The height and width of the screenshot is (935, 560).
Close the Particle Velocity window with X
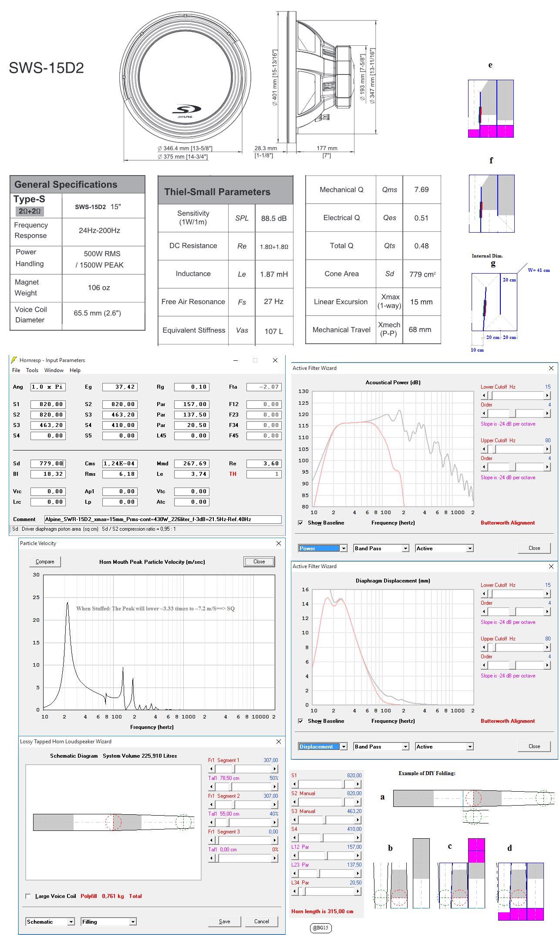click(279, 543)
